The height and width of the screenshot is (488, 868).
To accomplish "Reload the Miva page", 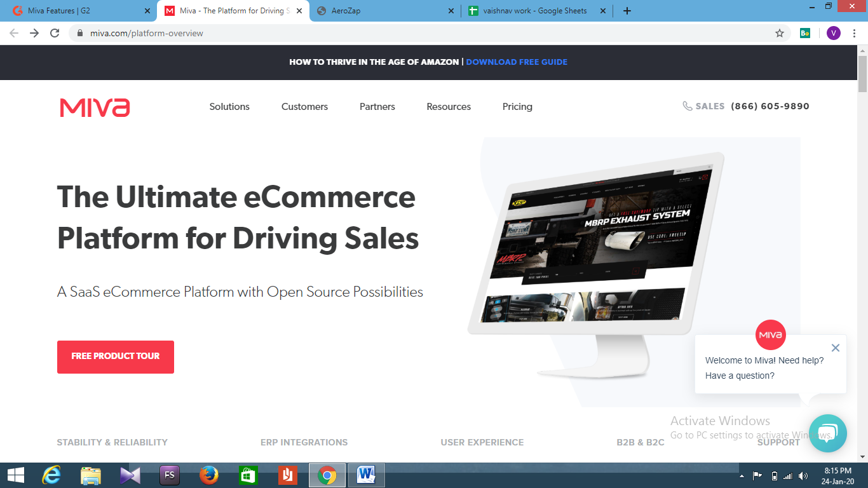I will tap(55, 33).
